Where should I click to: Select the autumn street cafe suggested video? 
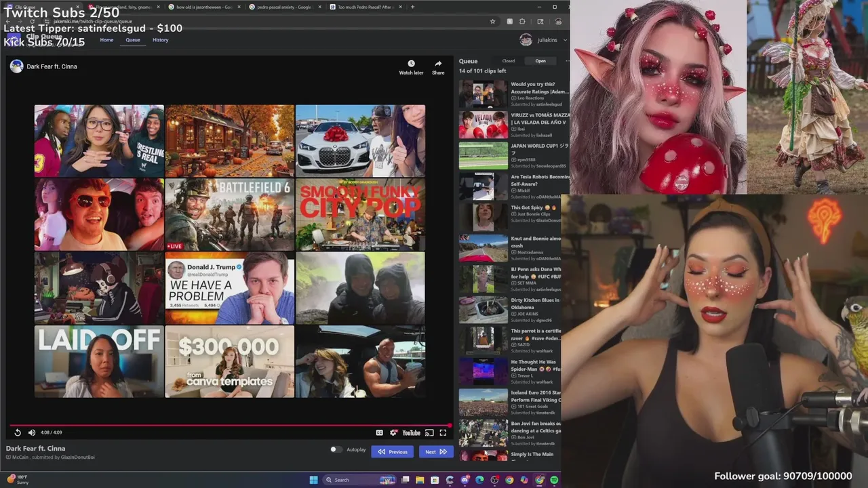tap(230, 141)
